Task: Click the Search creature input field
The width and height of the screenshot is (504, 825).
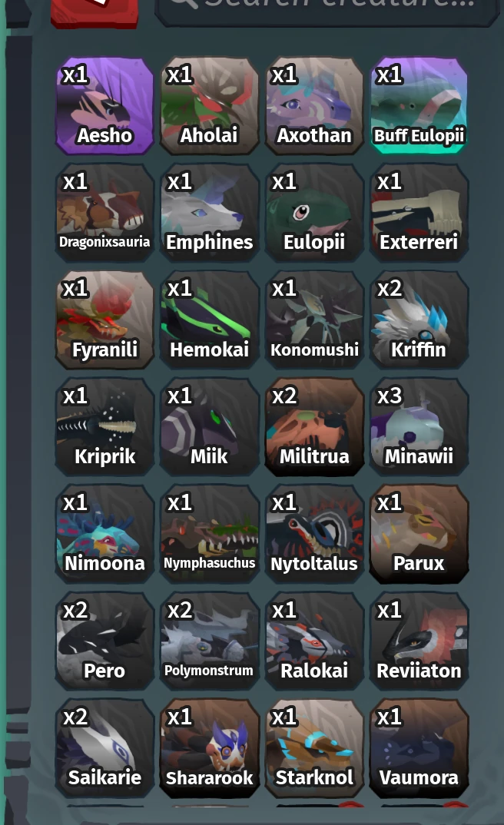Action: click(327, 11)
